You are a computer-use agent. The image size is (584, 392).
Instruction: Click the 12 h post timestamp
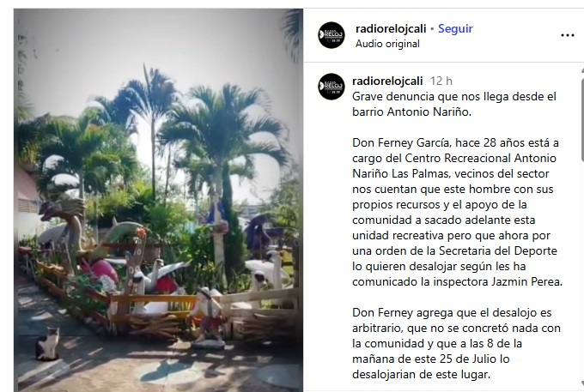coord(441,81)
